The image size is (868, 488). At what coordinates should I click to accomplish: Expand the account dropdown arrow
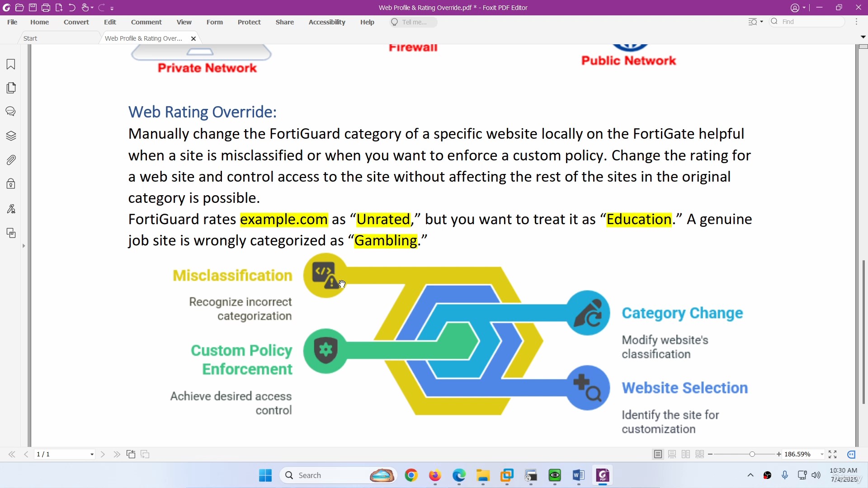coord(804,8)
